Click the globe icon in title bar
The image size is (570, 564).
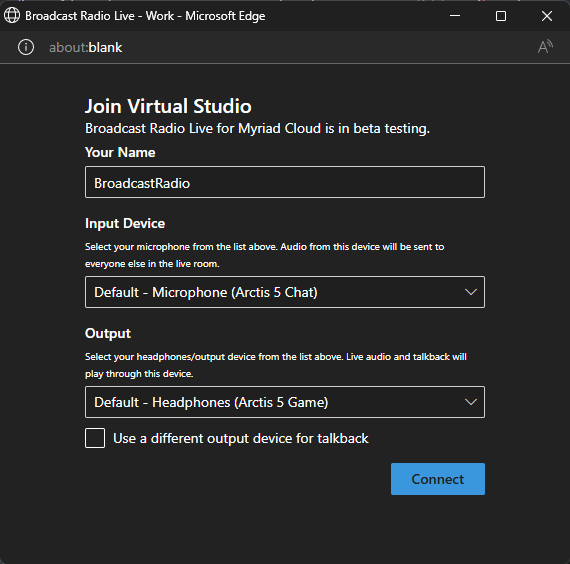point(12,16)
